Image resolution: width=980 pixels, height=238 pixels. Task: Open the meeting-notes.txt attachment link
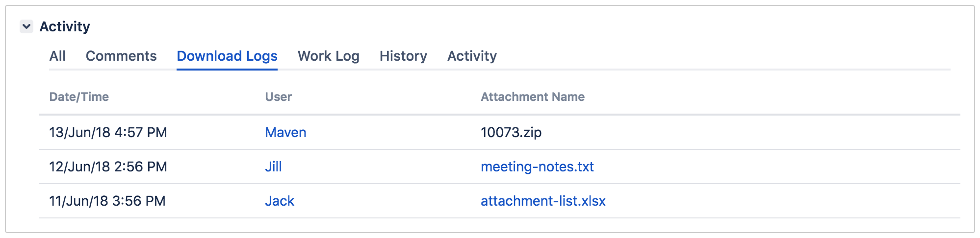537,167
